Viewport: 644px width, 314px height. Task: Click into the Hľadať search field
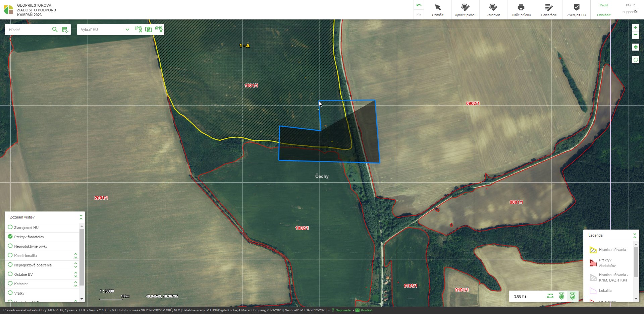pyautogui.click(x=29, y=29)
